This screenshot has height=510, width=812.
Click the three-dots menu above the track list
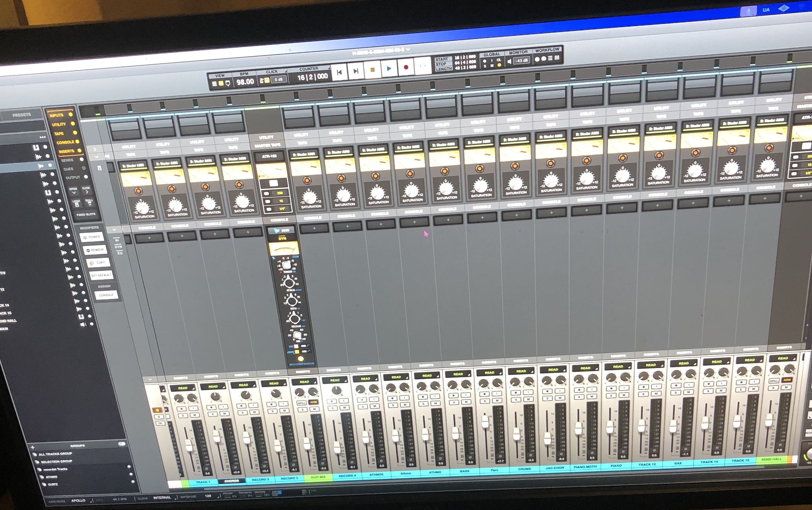[x=43, y=137]
